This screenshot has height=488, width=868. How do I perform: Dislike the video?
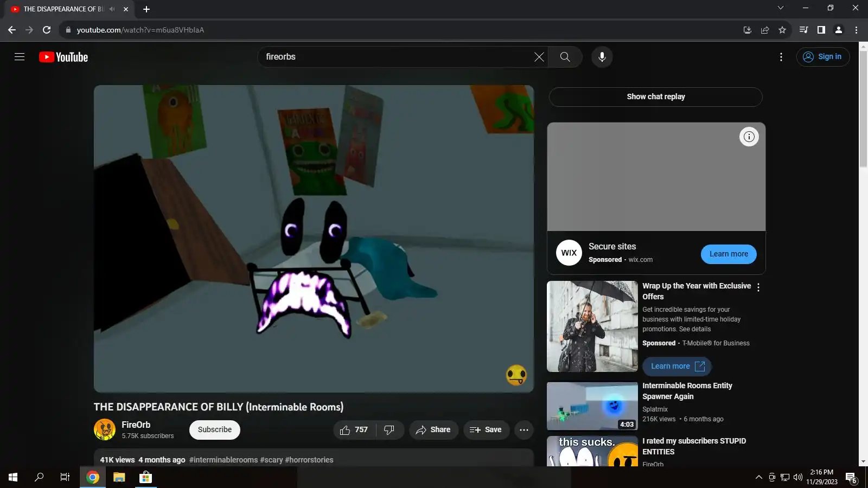click(x=390, y=429)
